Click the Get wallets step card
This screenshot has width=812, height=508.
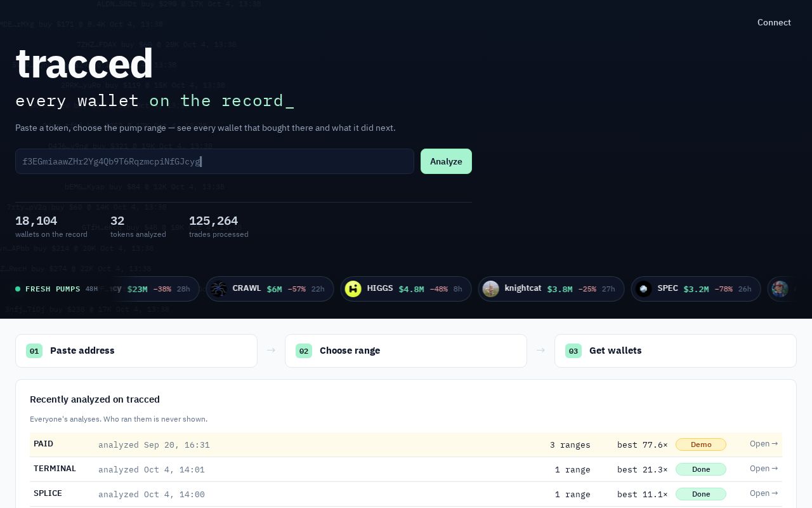click(676, 351)
